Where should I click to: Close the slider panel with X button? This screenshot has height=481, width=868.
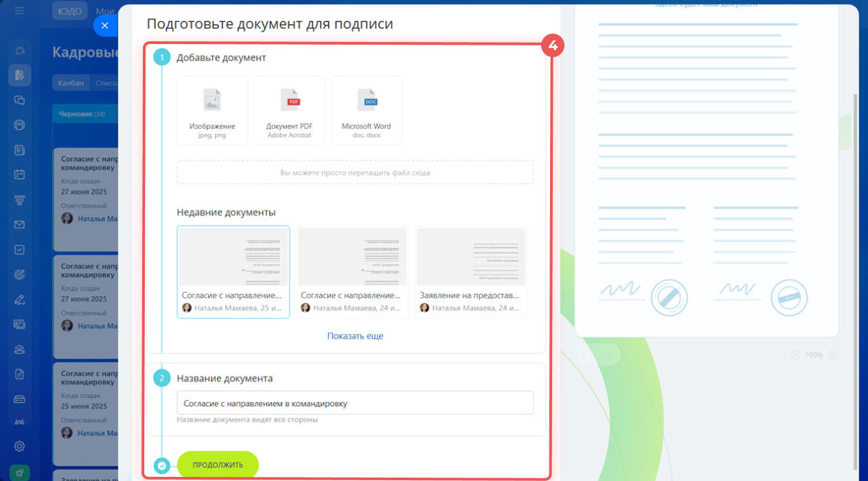click(x=104, y=25)
